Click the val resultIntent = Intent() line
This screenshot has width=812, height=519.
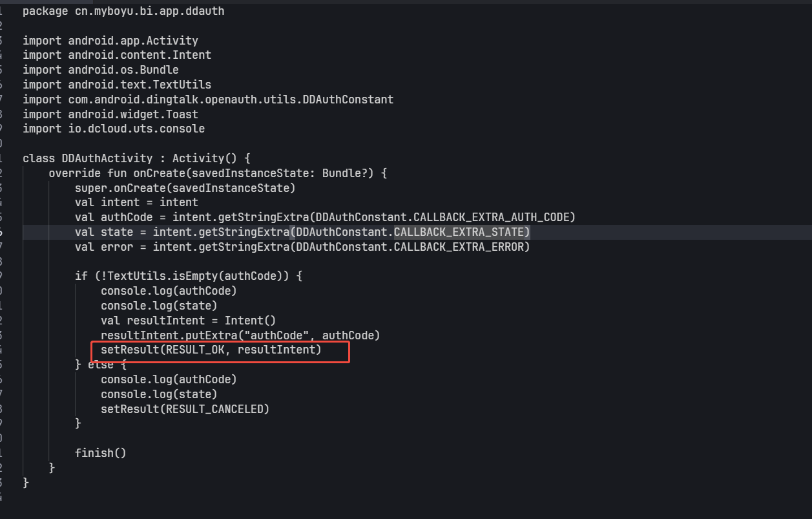189,321
